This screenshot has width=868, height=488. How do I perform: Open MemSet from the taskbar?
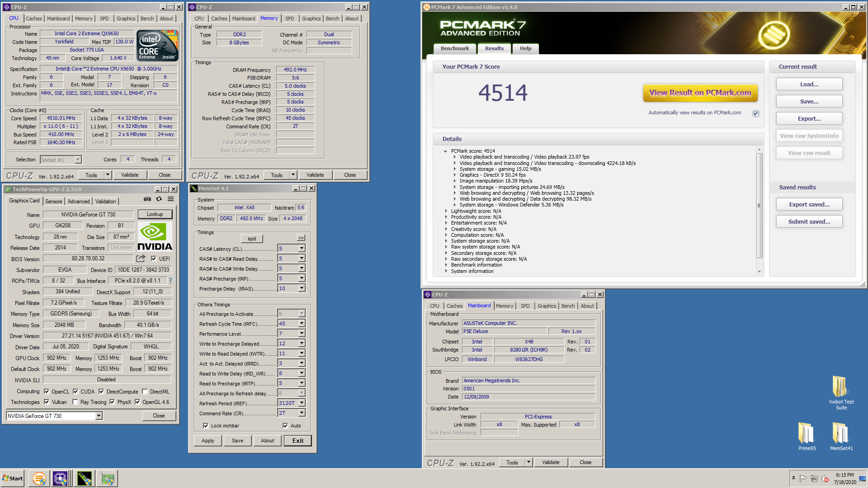(84, 479)
